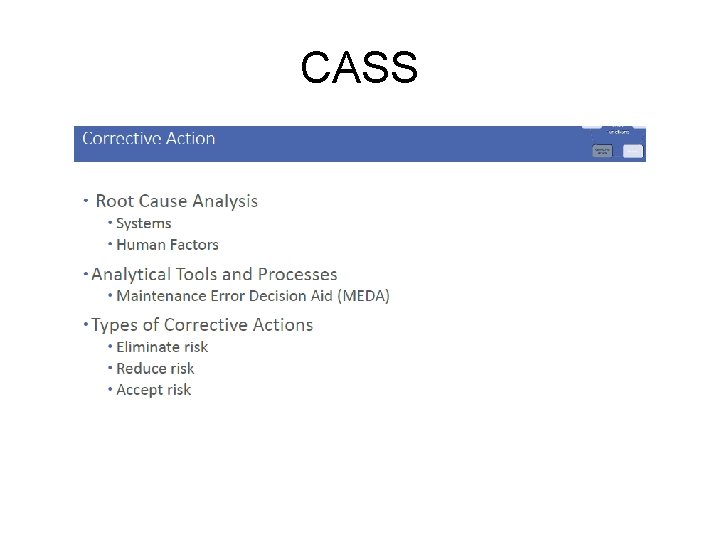Viewport: 720px width, 540px height.
Task: Select the Human Factors sub-bullet
Action: 167,245
